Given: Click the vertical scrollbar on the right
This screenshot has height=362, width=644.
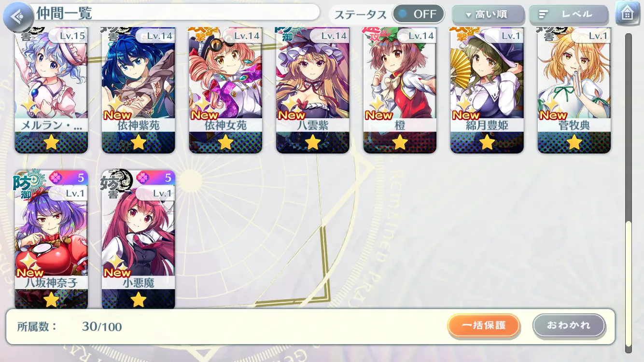Looking at the screenshot, I should (x=628, y=193).
